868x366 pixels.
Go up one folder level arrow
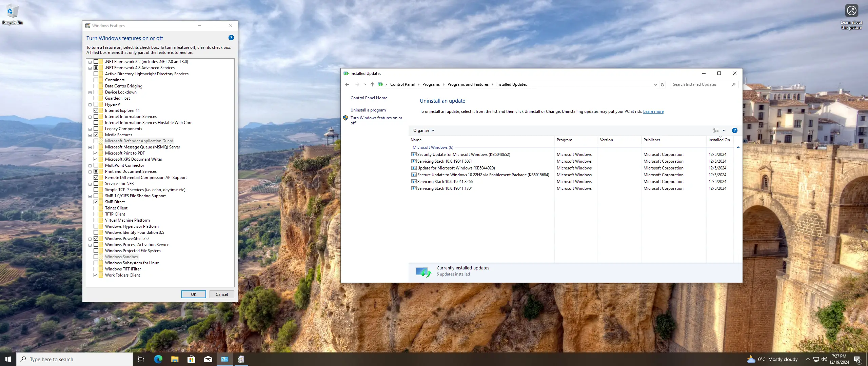point(372,84)
